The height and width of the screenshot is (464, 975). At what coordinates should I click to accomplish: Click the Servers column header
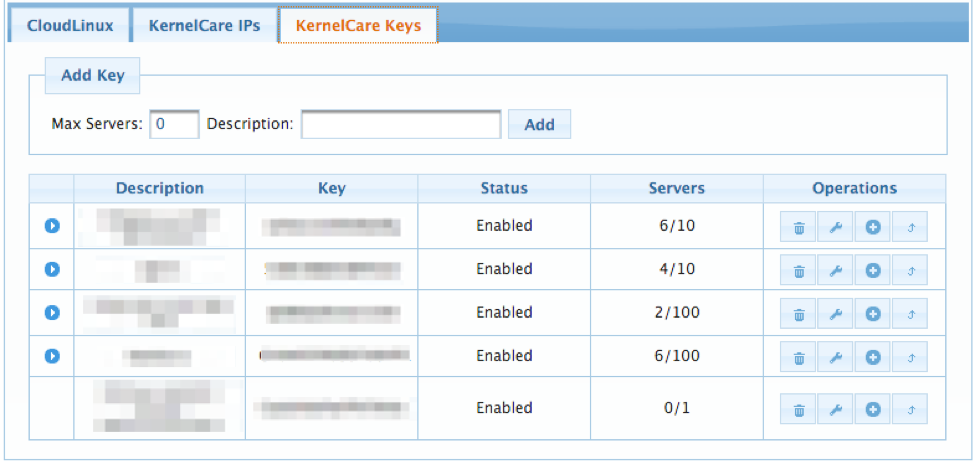point(677,188)
